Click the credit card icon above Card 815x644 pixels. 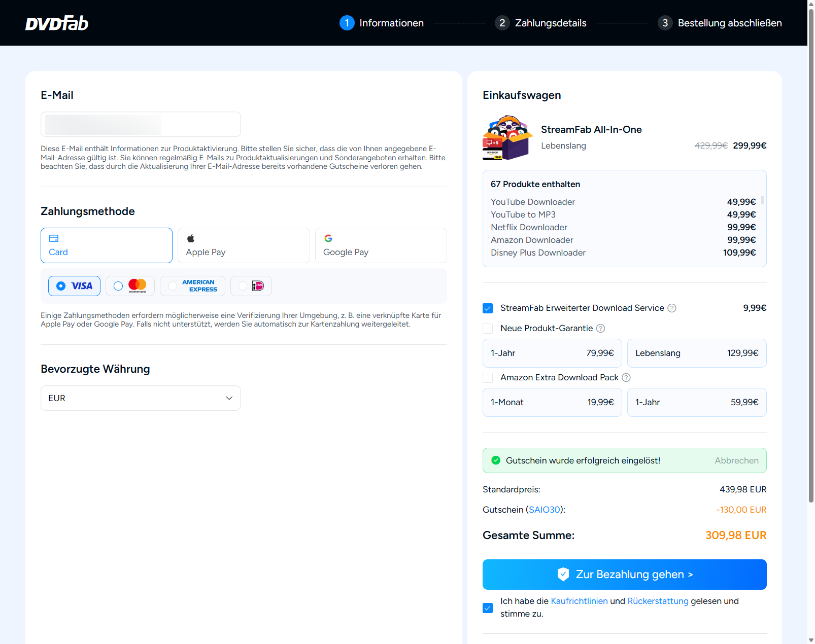[54, 238]
